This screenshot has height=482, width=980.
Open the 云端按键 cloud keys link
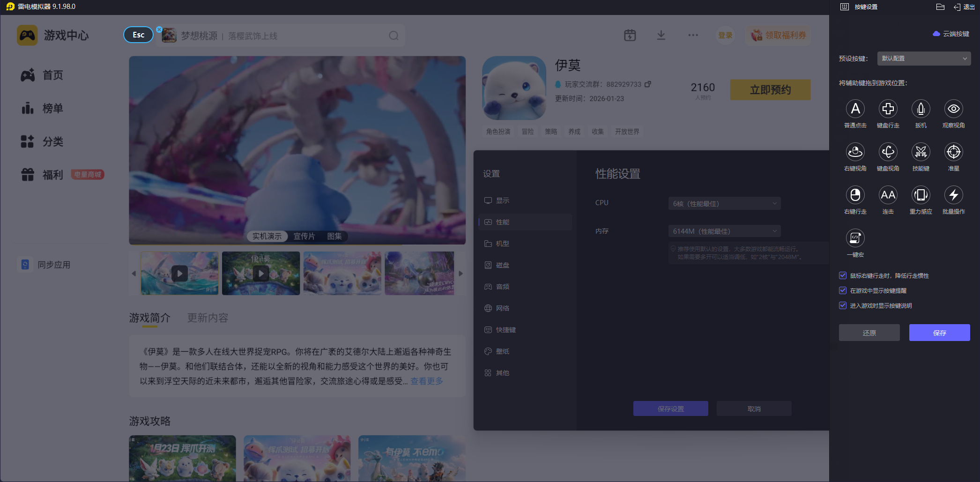[951, 34]
